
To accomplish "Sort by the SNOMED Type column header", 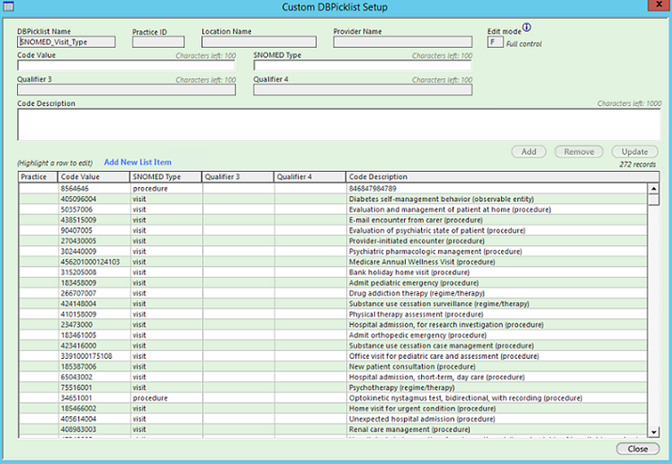I will point(165,177).
